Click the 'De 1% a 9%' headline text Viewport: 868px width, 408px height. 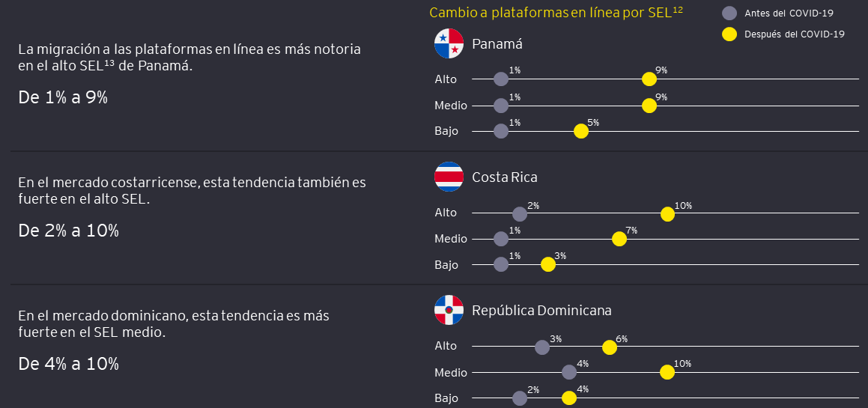[x=63, y=97]
